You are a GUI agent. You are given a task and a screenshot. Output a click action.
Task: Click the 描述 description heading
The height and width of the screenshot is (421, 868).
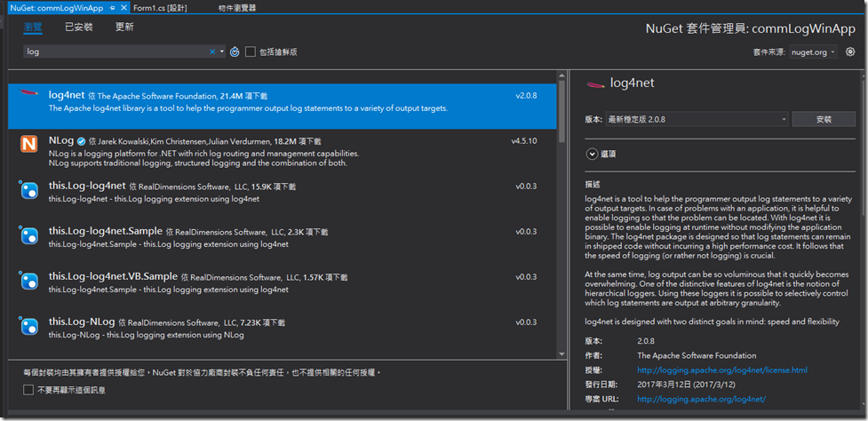point(593,184)
